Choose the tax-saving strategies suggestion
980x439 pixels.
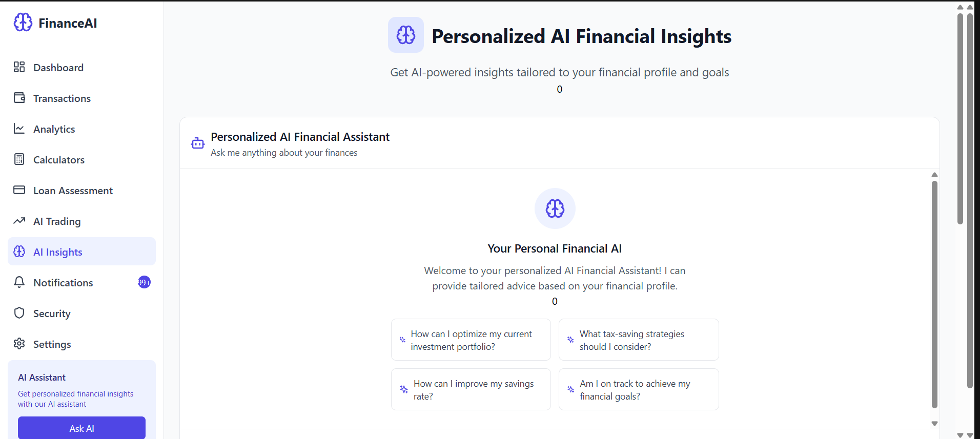point(638,340)
